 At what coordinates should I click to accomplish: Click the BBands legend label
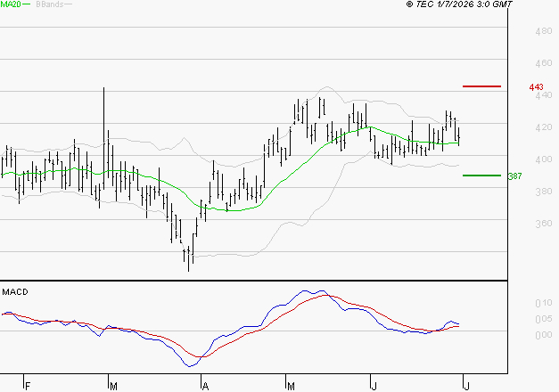click(50, 4)
